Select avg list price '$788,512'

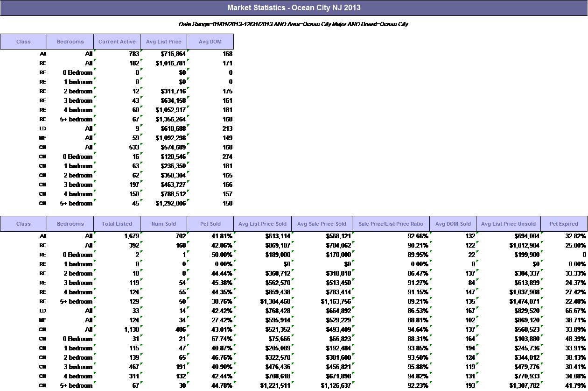[x=173, y=194]
